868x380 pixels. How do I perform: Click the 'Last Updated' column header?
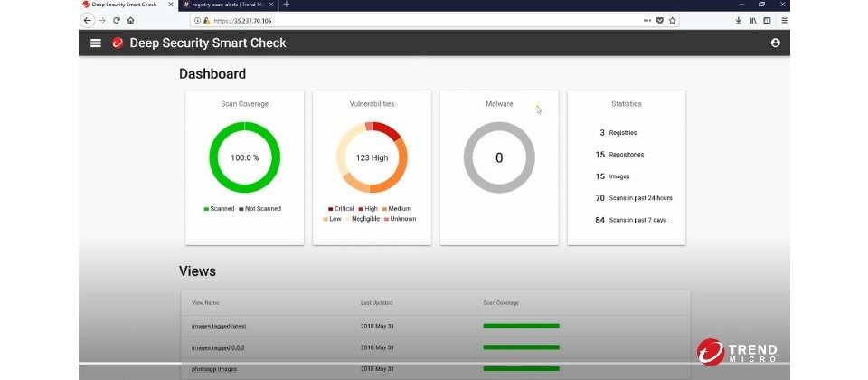click(376, 303)
